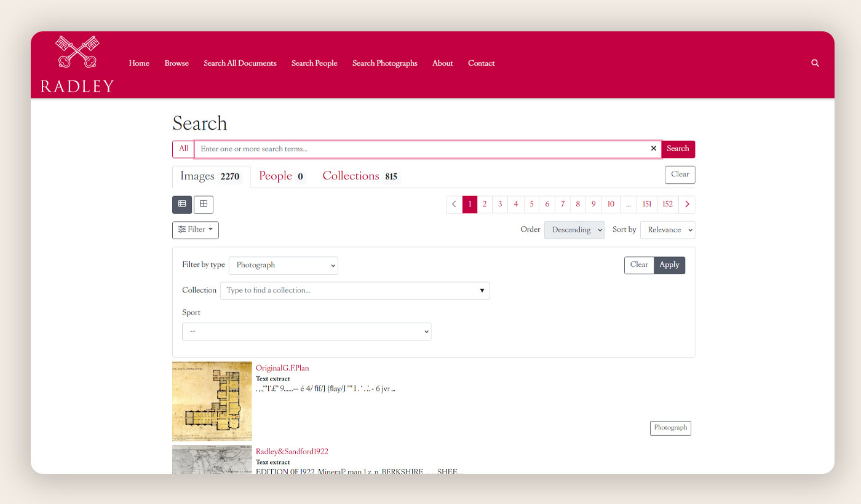
Task: Switch to list view layout icon
Action: pyautogui.click(x=182, y=204)
